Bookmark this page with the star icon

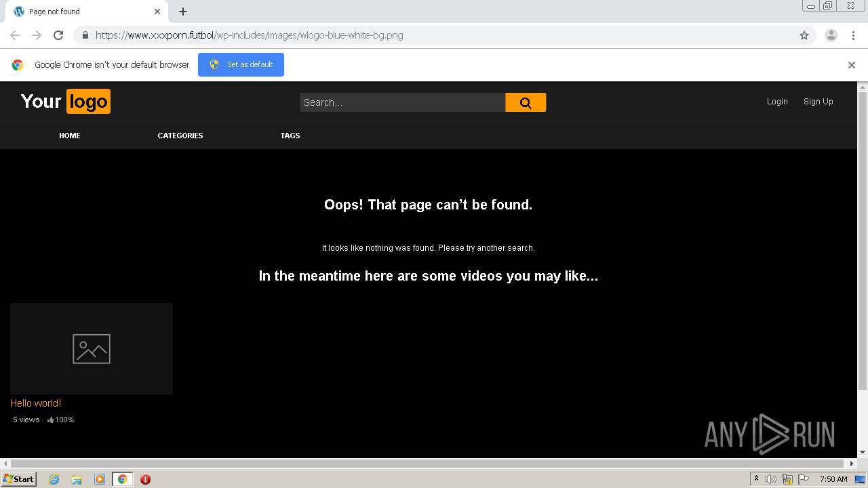click(804, 35)
